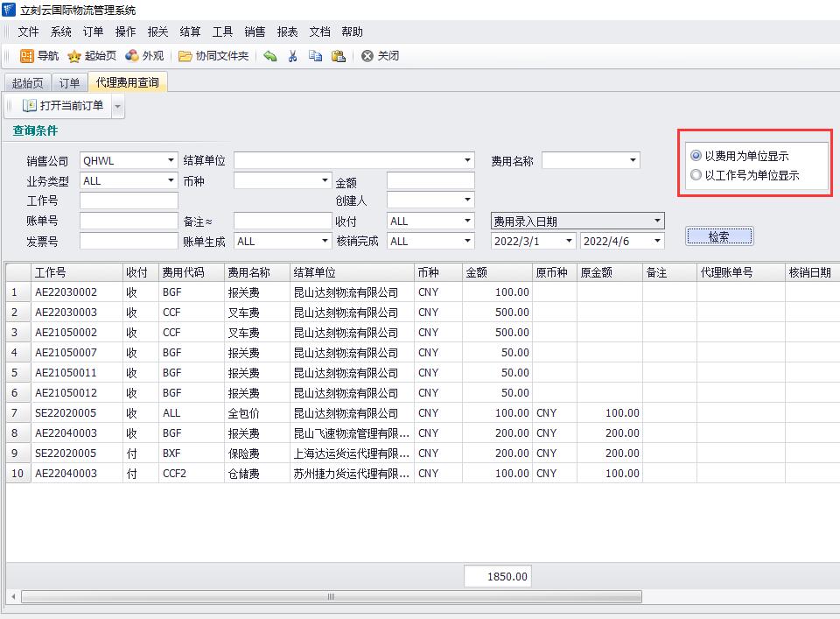The width and height of the screenshot is (840, 619).
Task: Click cell 上海达运货运代理有限... in row 9
Action: pyautogui.click(x=352, y=454)
